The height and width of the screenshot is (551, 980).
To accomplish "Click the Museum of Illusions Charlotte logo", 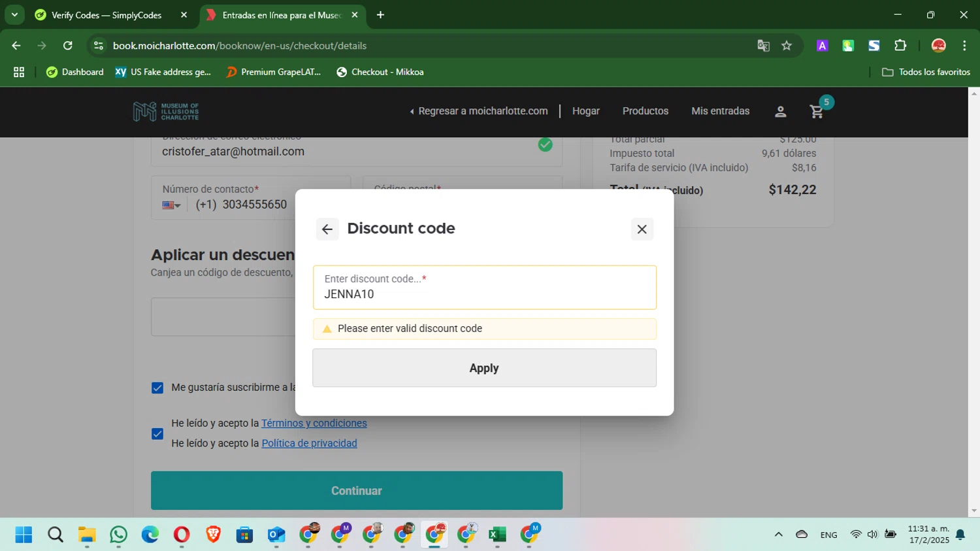I will pos(166,112).
